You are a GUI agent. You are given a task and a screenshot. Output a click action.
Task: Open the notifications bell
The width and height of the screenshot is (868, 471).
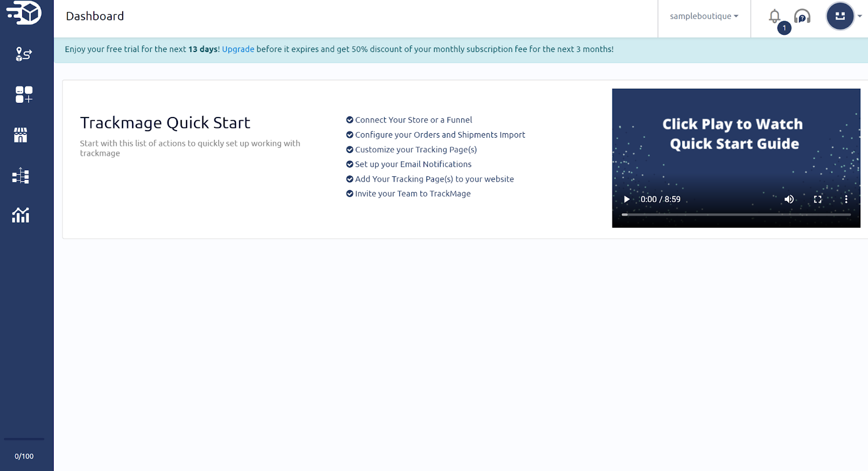pyautogui.click(x=775, y=16)
